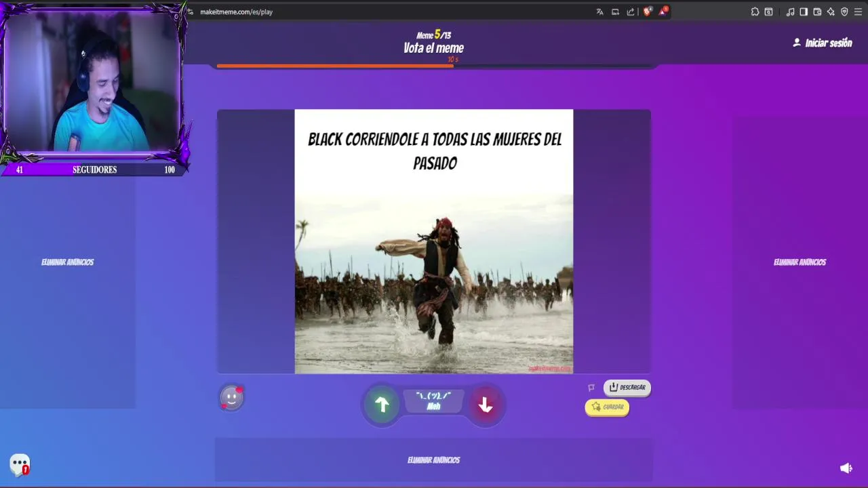Click Eliminar anuncios in the right panel
The width and height of the screenshot is (868, 488).
coord(800,262)
